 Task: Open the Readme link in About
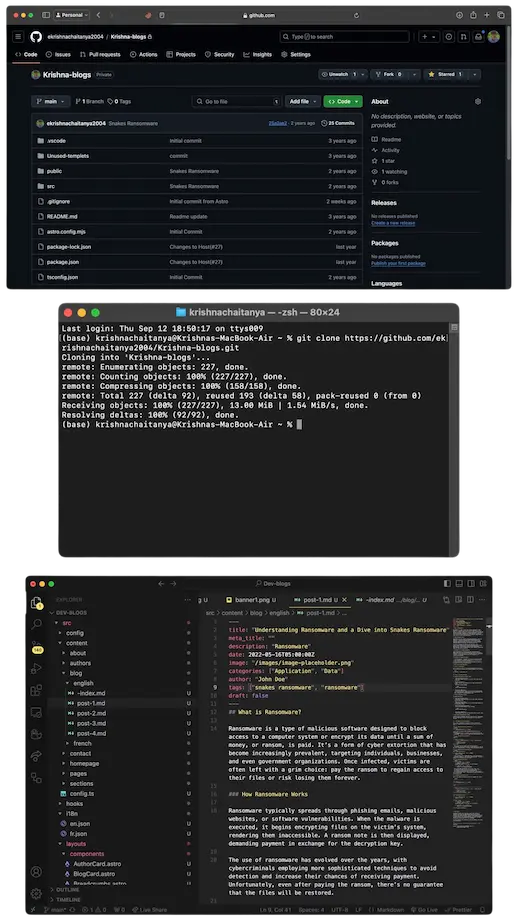click(x=386, y=139)
